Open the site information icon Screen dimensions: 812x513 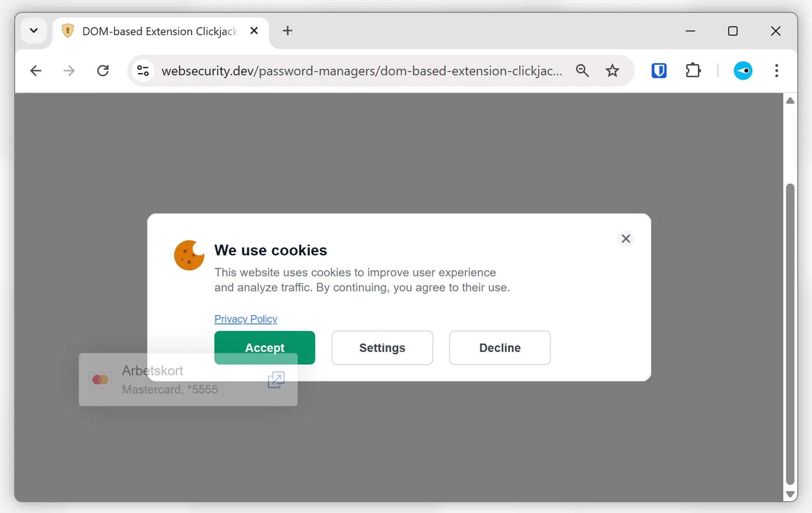click(143, 71)
